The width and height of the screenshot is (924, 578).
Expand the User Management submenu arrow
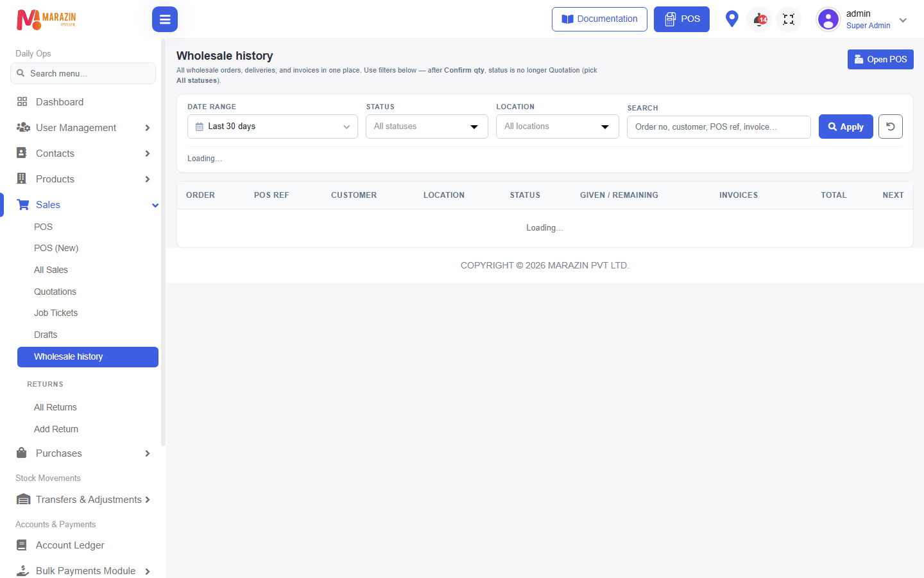point(148,128)
